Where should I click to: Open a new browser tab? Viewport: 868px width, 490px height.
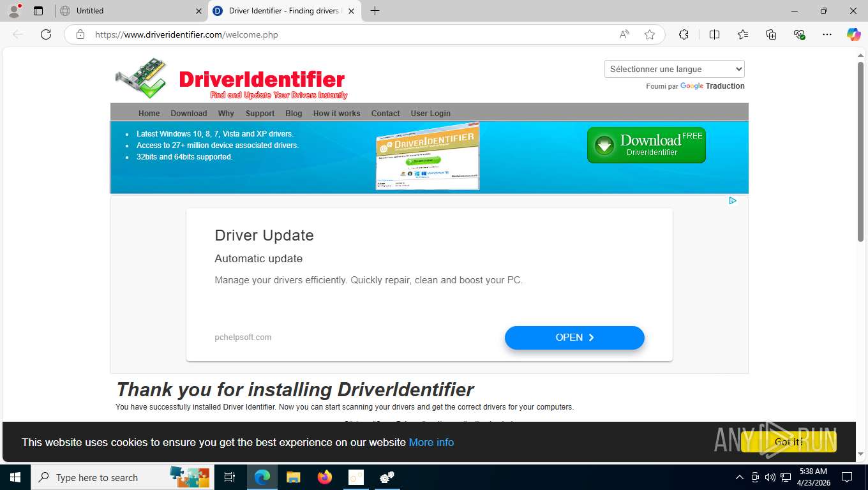point(375,11)
